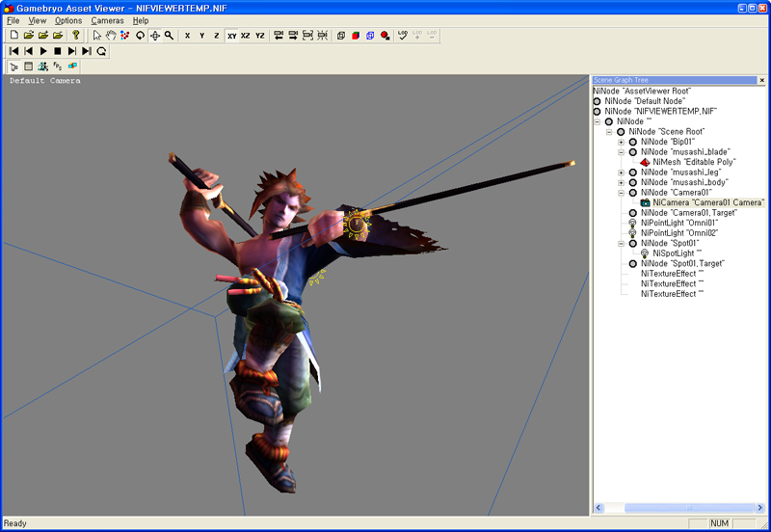Stop the animation playback
771x532 pixels.
coord(58,51)
